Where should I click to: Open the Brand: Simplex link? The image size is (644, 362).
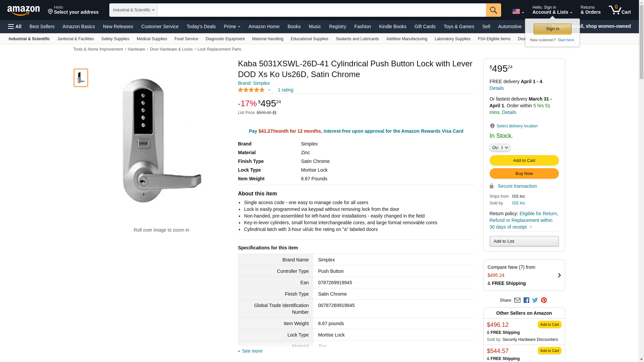coord(254,83)
